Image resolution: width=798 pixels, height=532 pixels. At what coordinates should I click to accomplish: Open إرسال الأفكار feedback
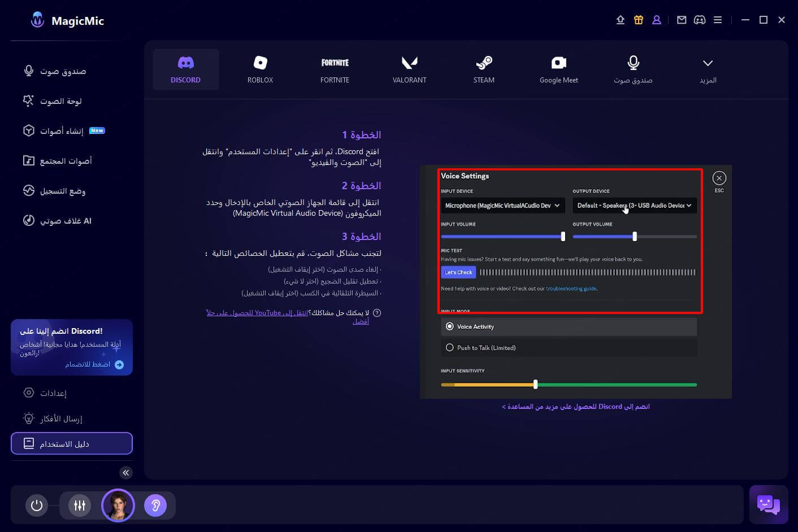coord(72,418)
